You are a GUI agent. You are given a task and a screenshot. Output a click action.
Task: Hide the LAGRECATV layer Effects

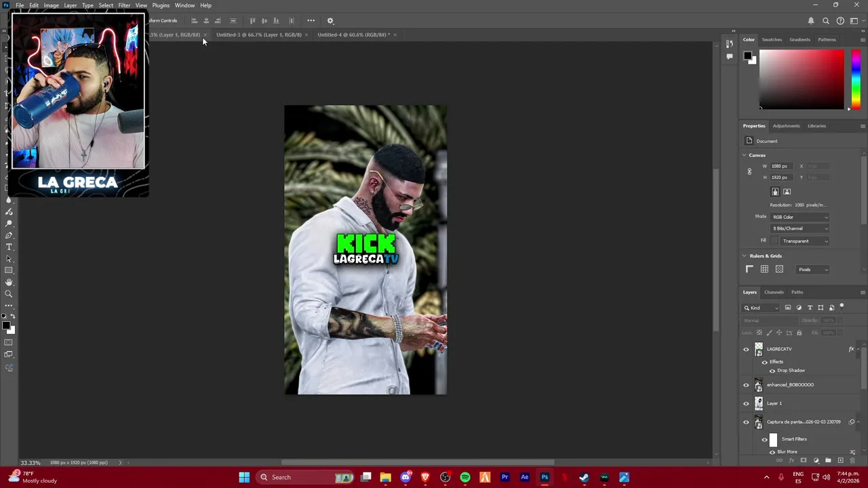point(764,362)
